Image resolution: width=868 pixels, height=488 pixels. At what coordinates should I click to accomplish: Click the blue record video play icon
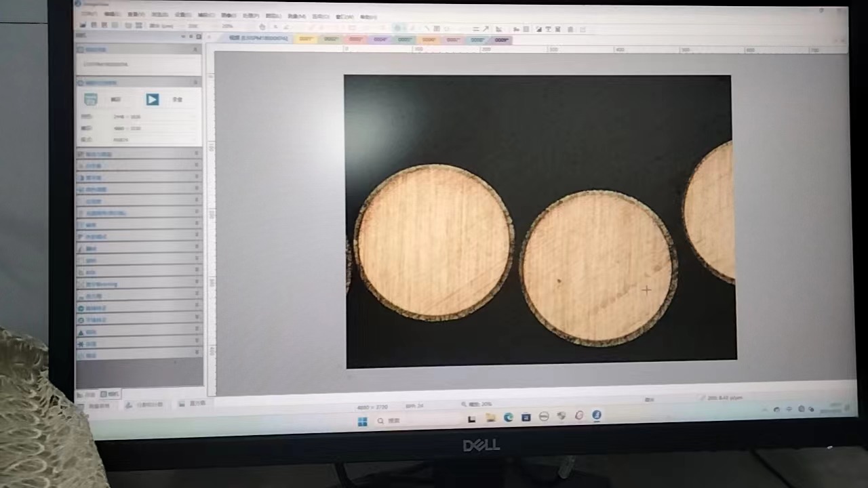pos(152,100)
